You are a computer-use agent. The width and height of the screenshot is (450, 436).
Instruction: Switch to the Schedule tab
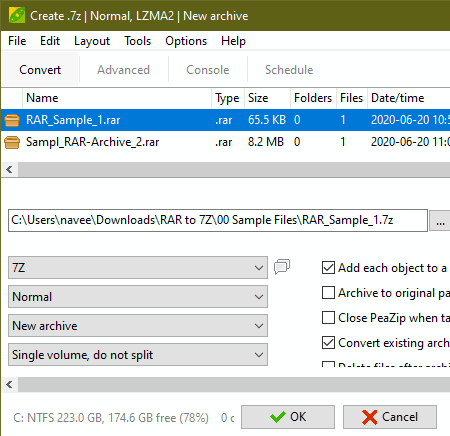[x=289, y=70]
